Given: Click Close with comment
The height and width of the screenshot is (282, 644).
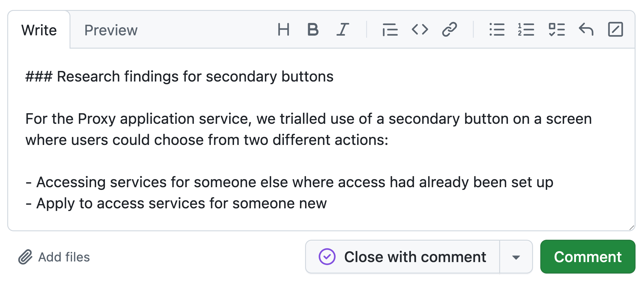Looking at the screenshot, I should click(402, 257).
